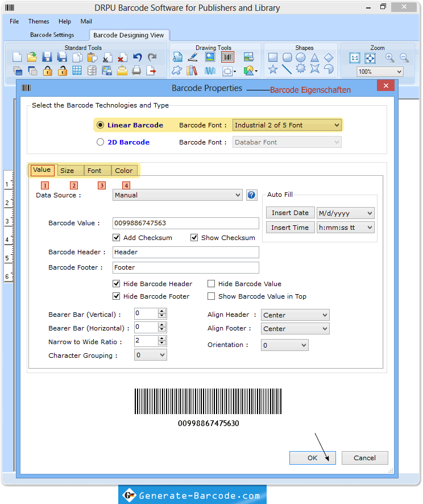Choose the Rectangle shape
Screen dimensions: 423x504
tap(273, 57)
